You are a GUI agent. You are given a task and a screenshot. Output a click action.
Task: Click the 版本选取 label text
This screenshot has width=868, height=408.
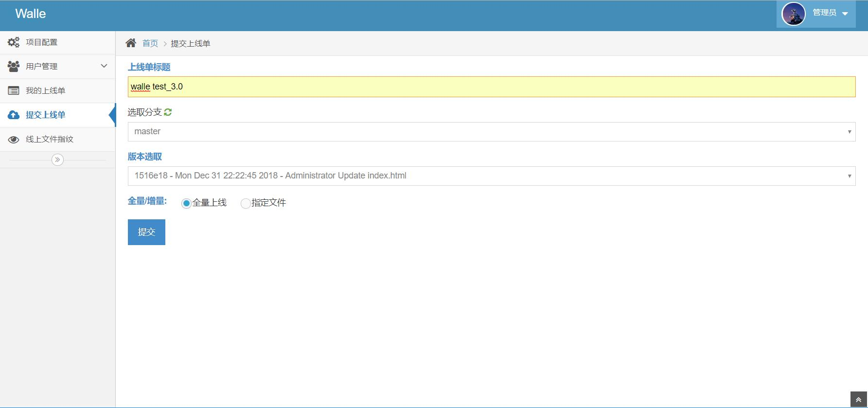145,157
